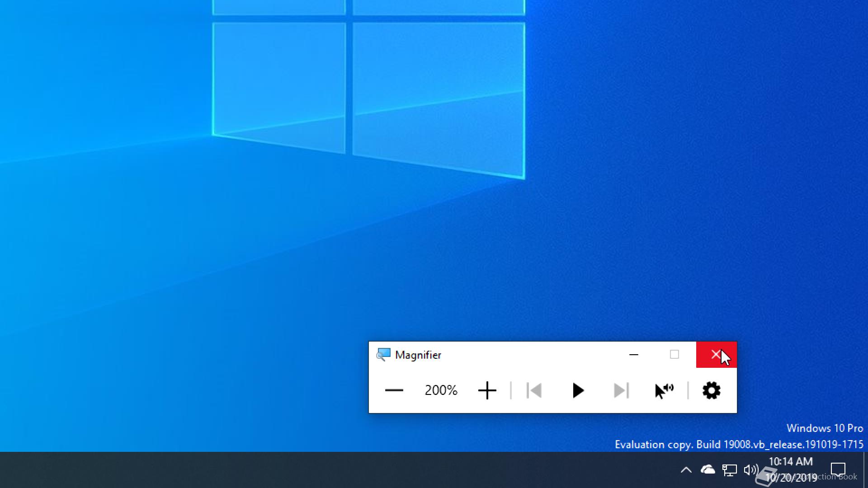Show hidden system tray icons chevron
The width and height of the screenshot is (868, 488).
tap(686, 470)
